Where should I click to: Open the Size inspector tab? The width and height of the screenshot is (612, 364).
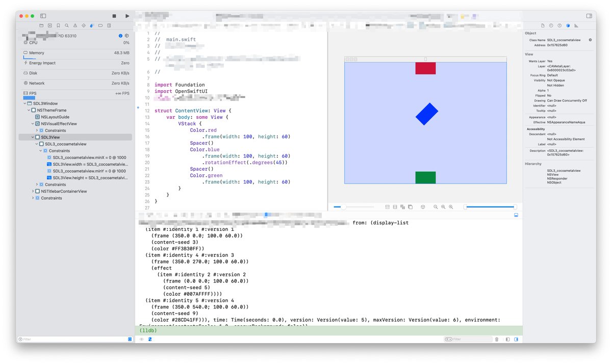[576, 25]
